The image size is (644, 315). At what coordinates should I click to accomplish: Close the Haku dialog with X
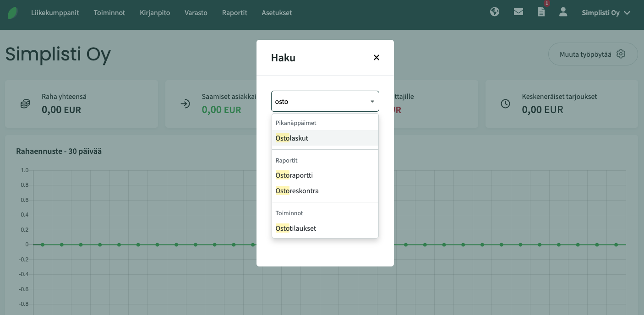tap(377, 57)
